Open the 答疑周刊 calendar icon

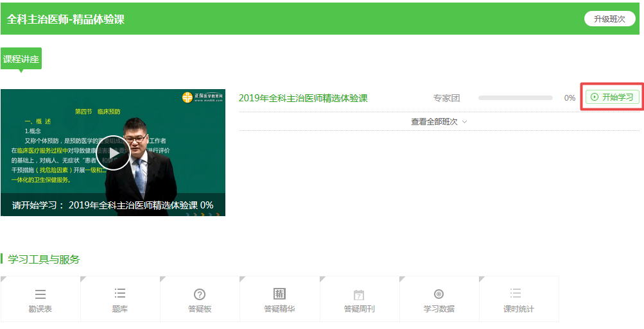click(x=359, y=294)
